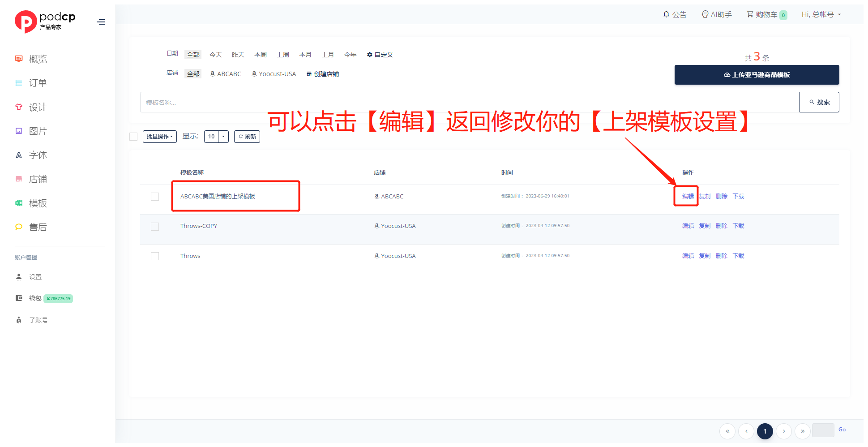Click the Throws-COPY template name

tap(199, 226)
